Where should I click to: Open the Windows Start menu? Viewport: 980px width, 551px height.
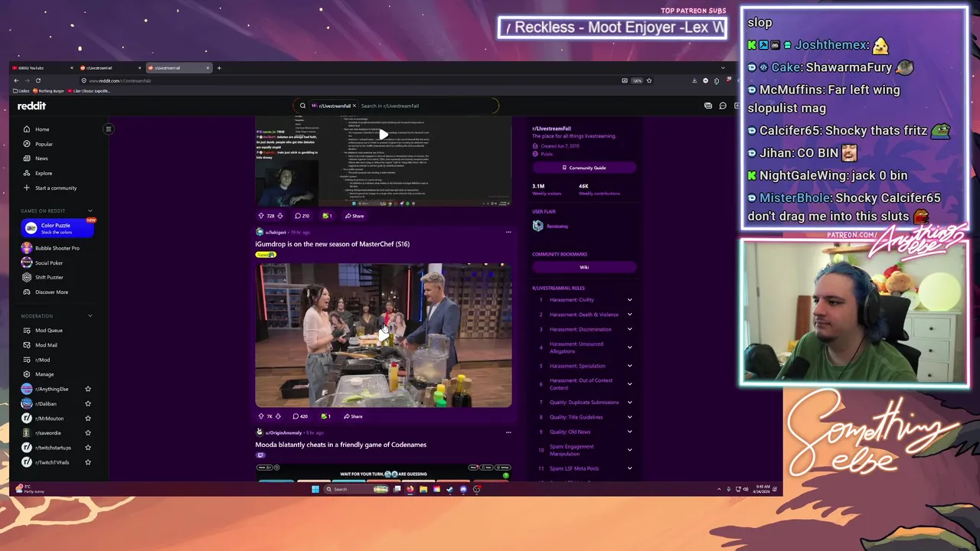point(315,489)
